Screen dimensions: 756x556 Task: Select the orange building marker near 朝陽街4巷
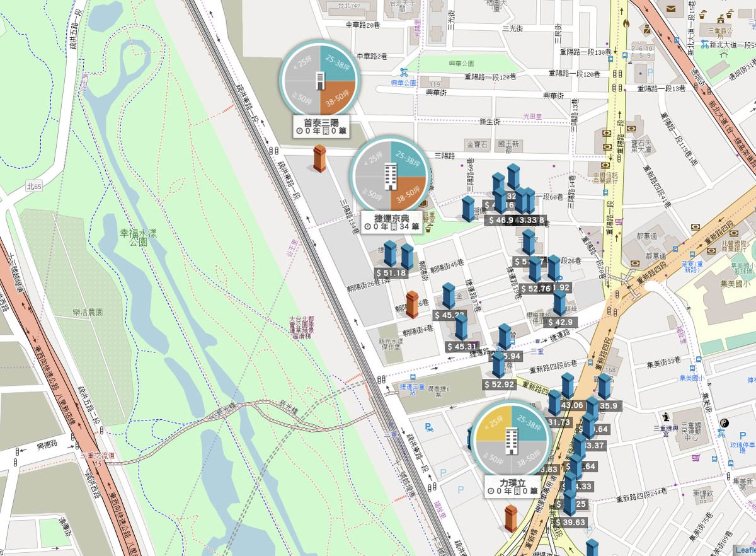pos(412,304)
